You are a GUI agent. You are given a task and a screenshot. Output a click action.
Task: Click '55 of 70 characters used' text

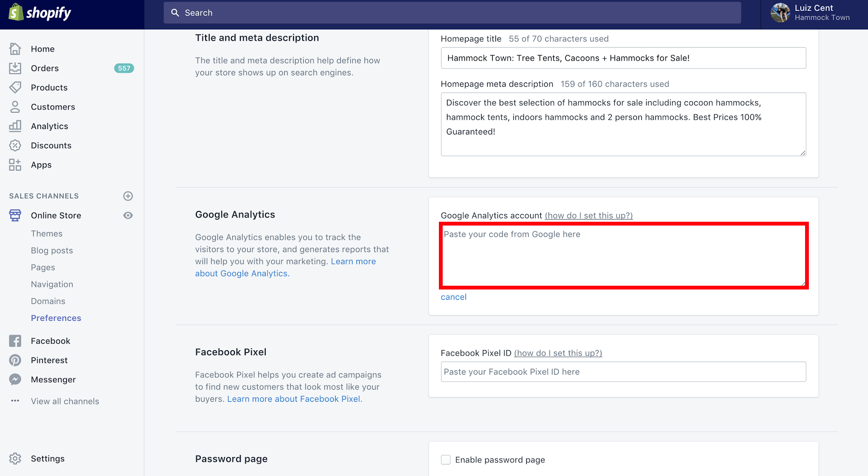[559, 39]
